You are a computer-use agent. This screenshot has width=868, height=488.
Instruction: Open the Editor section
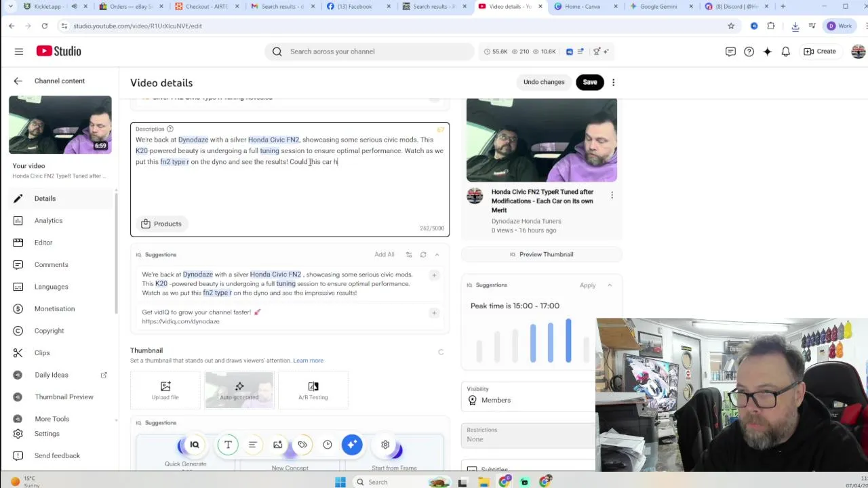tap(43, 243)
